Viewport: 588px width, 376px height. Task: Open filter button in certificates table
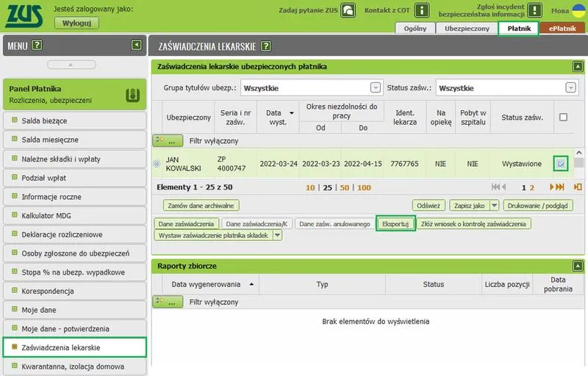click(x=168, y=141)
